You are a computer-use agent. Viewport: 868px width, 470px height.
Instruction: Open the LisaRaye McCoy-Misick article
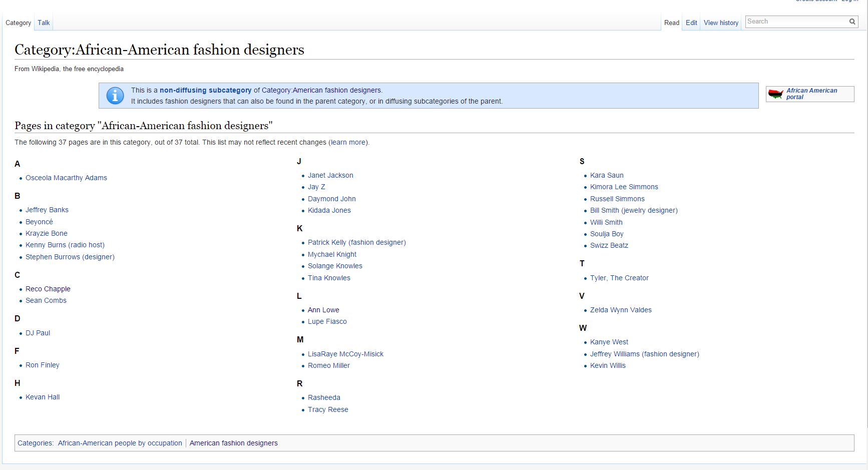coord(345,354)
